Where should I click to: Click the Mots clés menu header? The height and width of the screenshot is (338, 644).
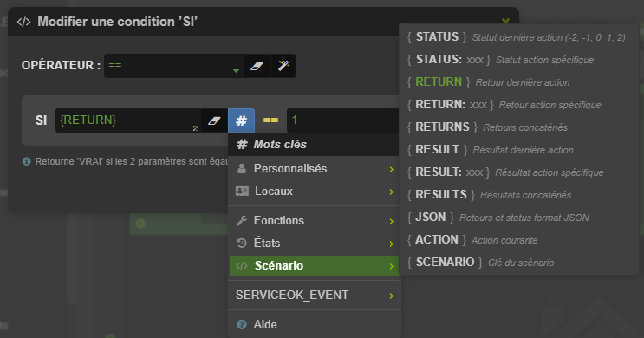314,145
